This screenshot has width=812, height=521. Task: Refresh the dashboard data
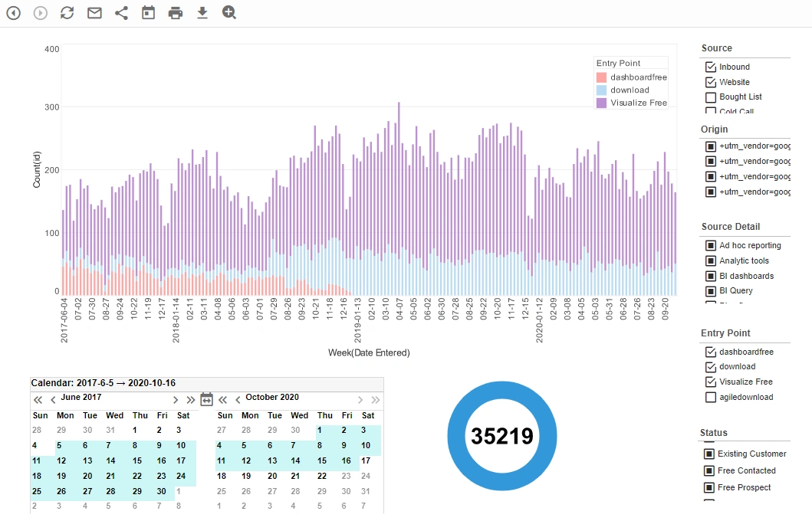coord(67,12)
